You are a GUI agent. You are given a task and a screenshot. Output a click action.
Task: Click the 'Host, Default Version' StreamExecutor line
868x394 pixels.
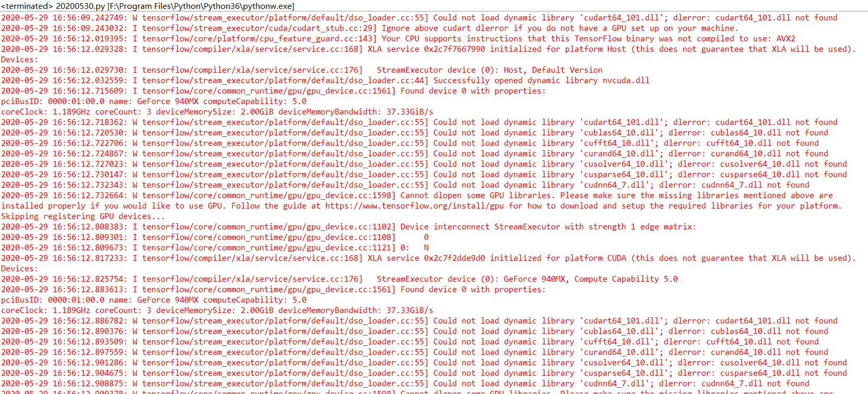click(302, 70)
